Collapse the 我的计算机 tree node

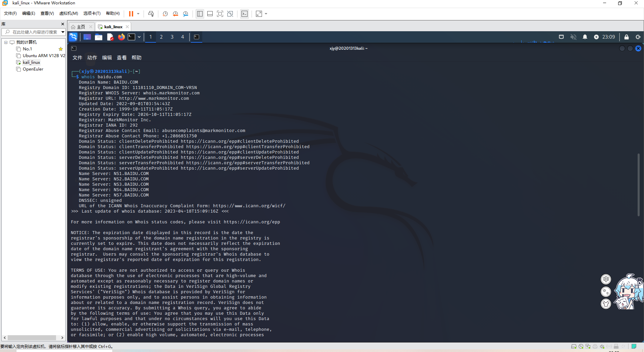click(6, 42)
